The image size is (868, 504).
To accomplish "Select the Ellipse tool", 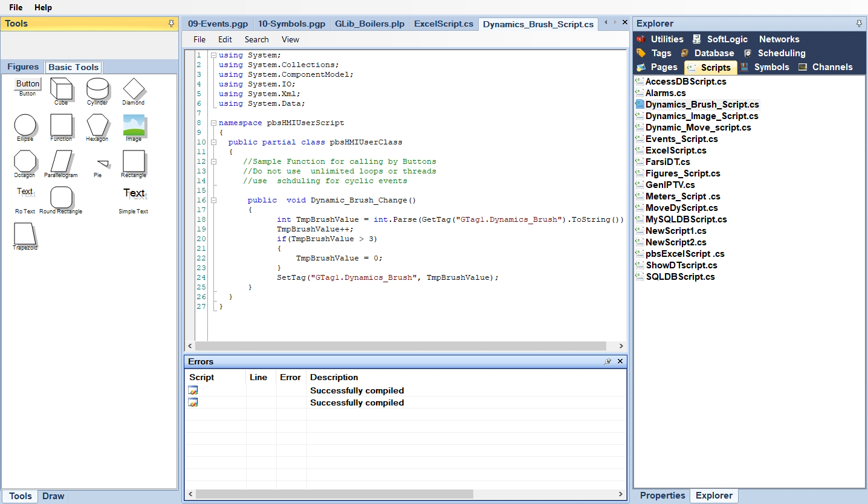I will [25, 125].
